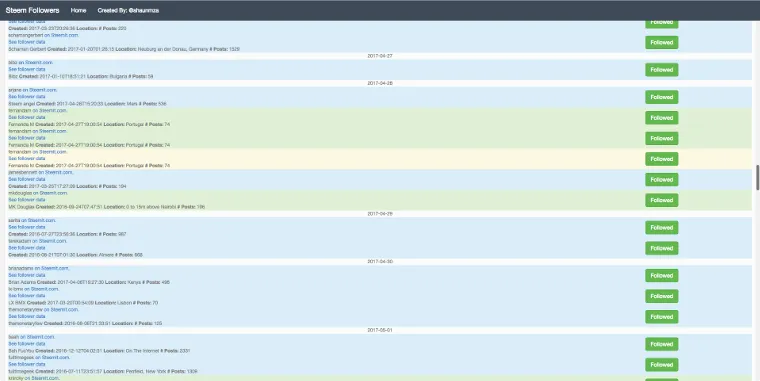Click Followed button for themonetaryfew

tap(662, 317)
